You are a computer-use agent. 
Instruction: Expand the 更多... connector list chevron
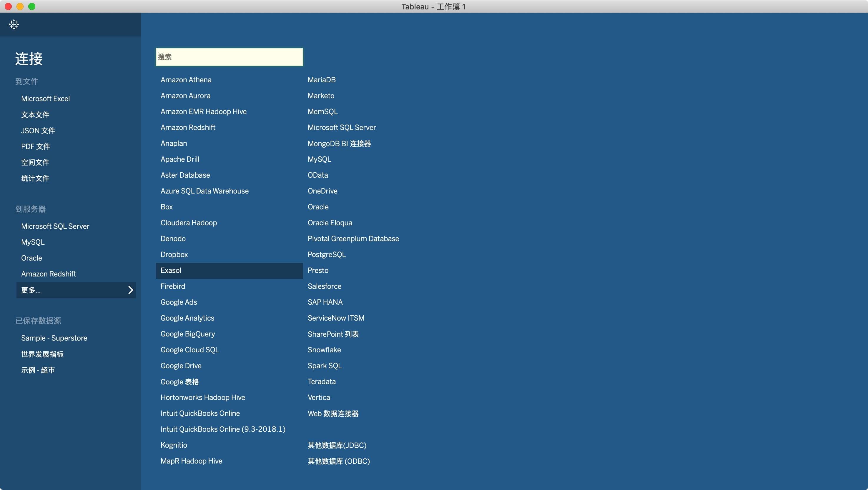click(130, 290)
